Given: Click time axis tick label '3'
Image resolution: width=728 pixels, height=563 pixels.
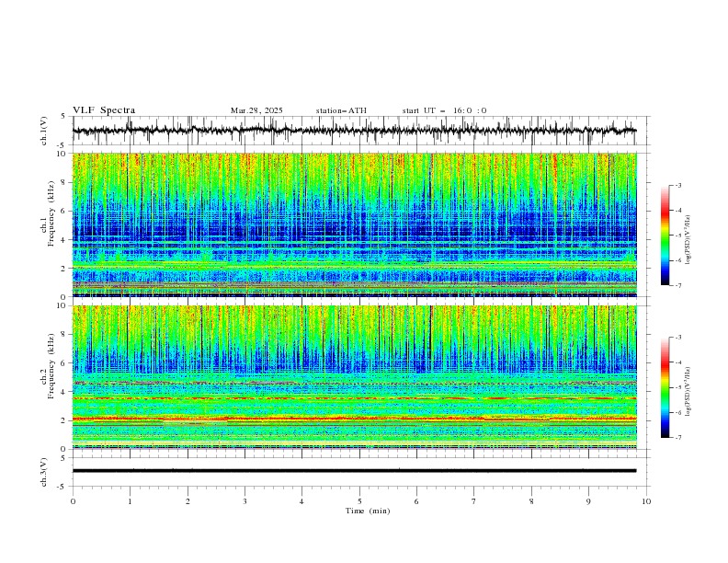Looking at the screenshot, I should point(245,501).
